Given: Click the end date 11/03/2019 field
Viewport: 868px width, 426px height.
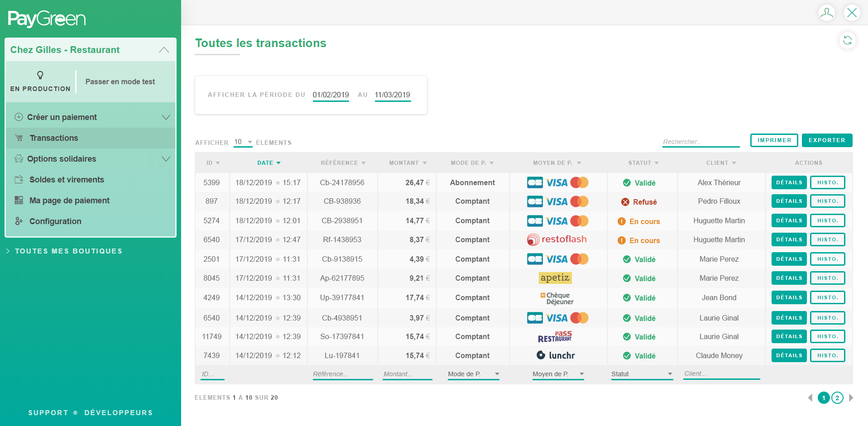Looking at the screenshot, I should click(x=393, y=95).
